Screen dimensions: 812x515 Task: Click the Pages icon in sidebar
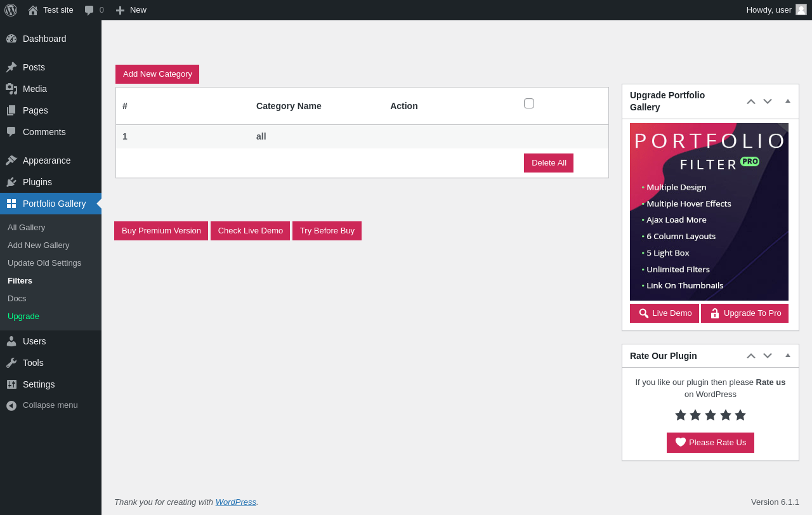(x=11, y=110)
